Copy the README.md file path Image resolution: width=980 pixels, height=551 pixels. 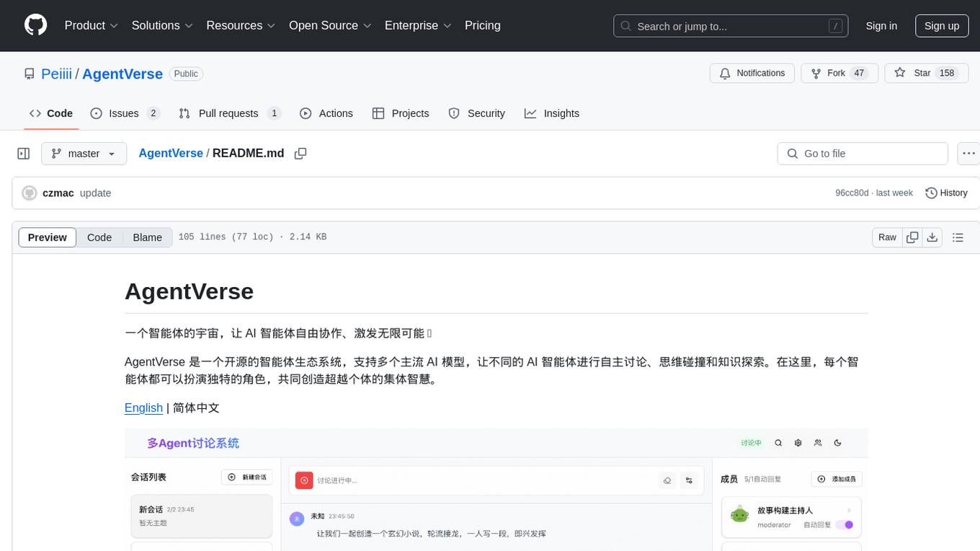coord(300,154)
